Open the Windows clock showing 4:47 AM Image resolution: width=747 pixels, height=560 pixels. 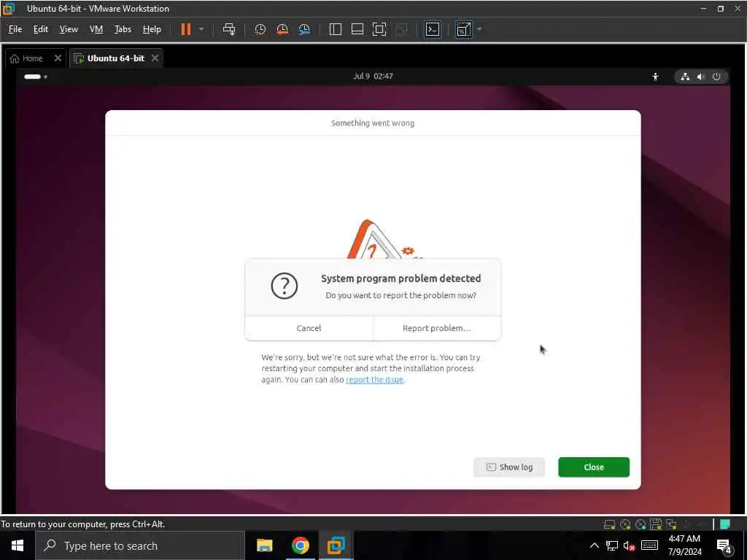click(x=684, y=545)
